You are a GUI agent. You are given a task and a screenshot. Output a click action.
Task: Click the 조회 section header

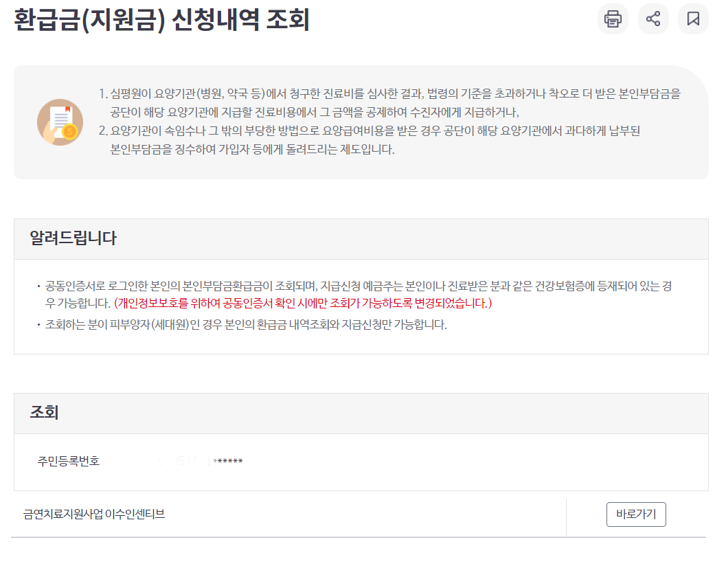click(43, 414)
